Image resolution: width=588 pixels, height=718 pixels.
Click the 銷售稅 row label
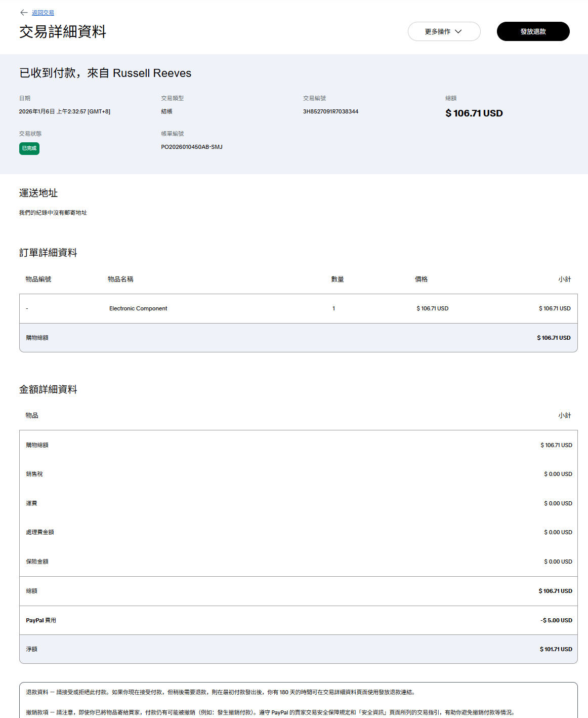(34, 474)
